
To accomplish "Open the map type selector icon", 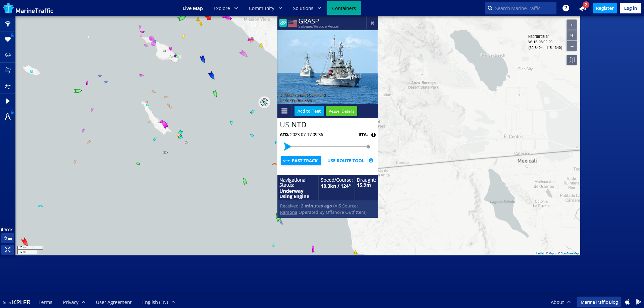I will (572, 60).
